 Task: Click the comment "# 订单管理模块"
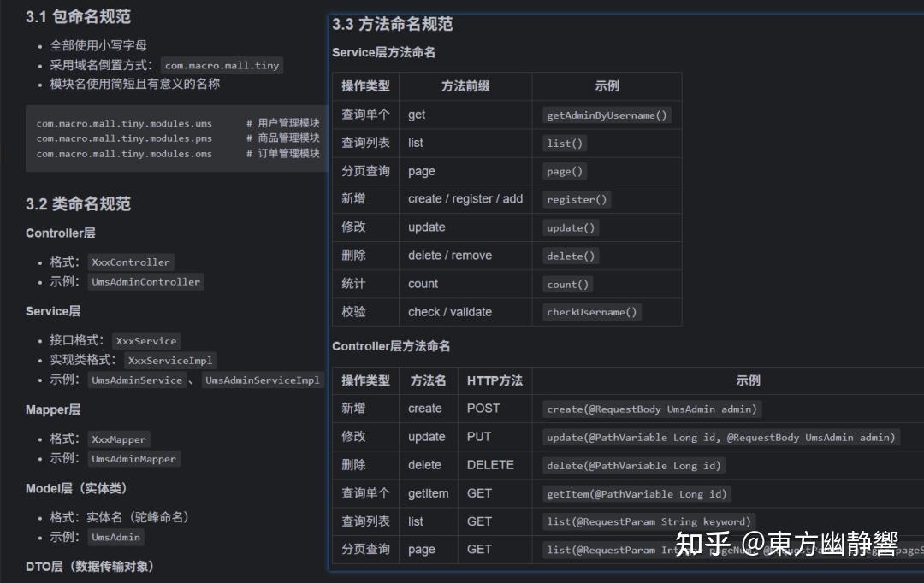(283, 154)
